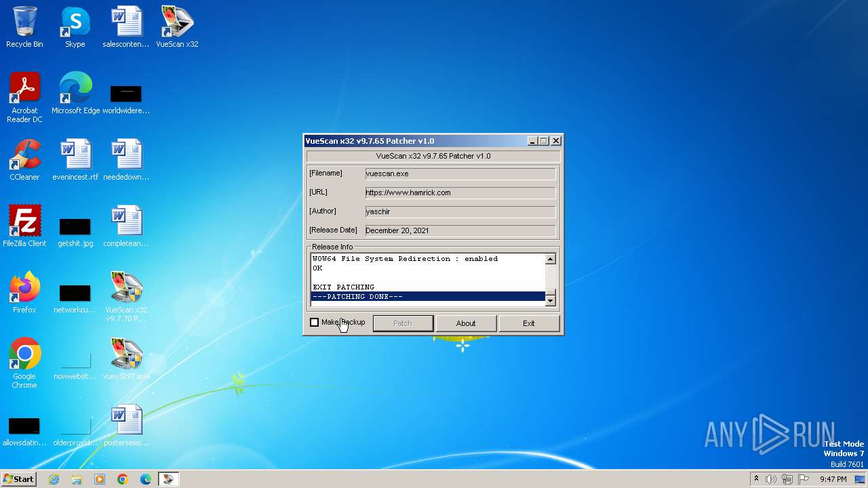Minimize the VueScan Patcher window
The image size is (868, 488).
pyautogui.click(x=533, y=141)
